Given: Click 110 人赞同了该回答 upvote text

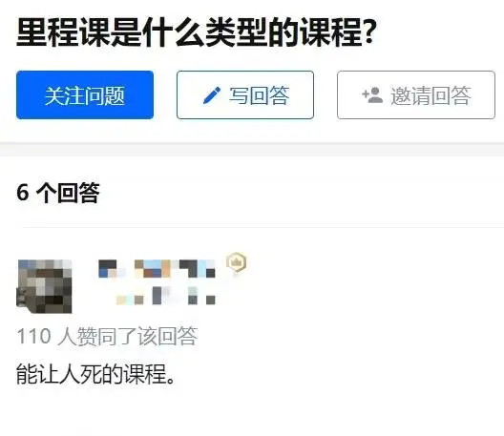Looking at the screenshot, I should [x=107, y=336].
